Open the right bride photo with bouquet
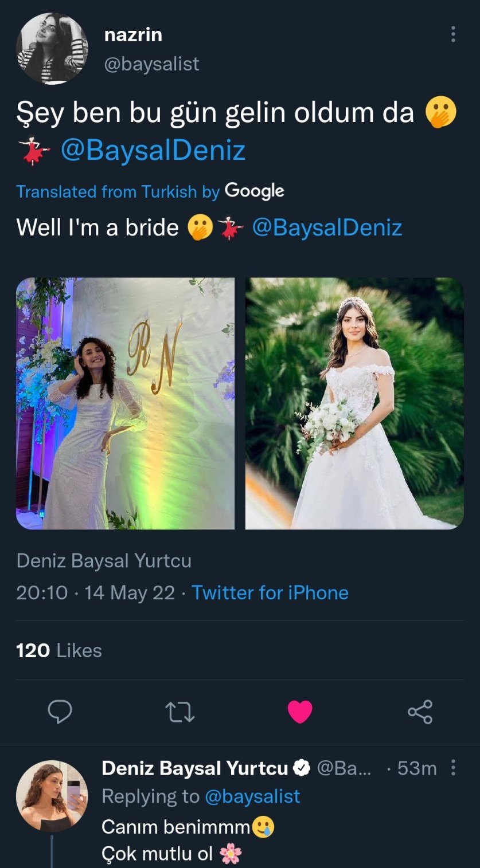The image size is (480, 868). click(x=354, y=403)
